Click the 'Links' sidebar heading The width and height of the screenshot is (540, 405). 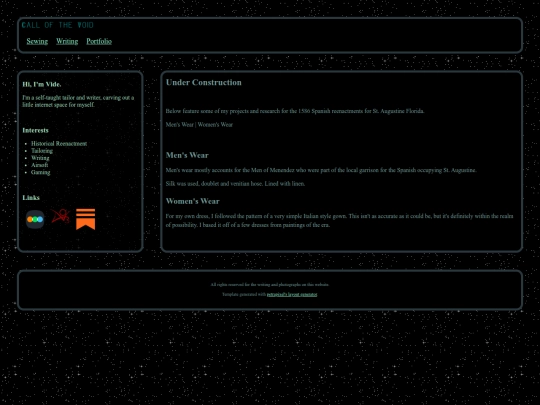tap(31, 198)
